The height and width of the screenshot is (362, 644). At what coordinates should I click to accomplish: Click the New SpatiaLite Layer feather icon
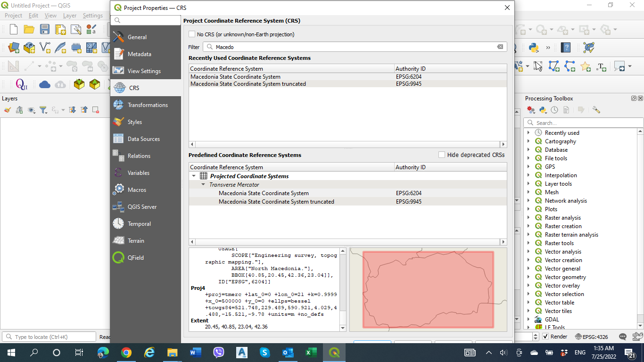point(60,48)
